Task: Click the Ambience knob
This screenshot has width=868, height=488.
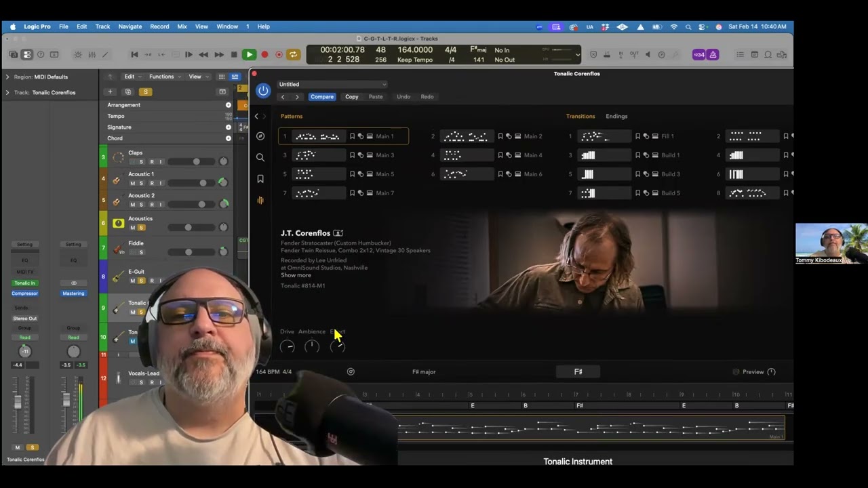Action: [x=312, y=346]
